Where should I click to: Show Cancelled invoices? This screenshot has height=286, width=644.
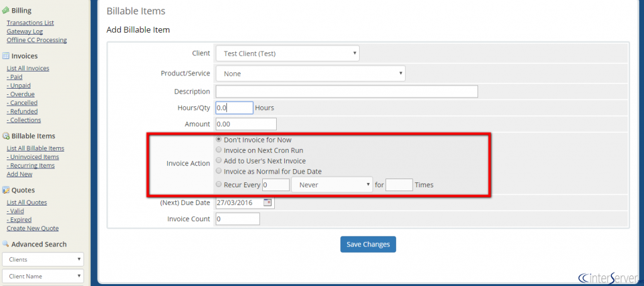coord(22,102)
